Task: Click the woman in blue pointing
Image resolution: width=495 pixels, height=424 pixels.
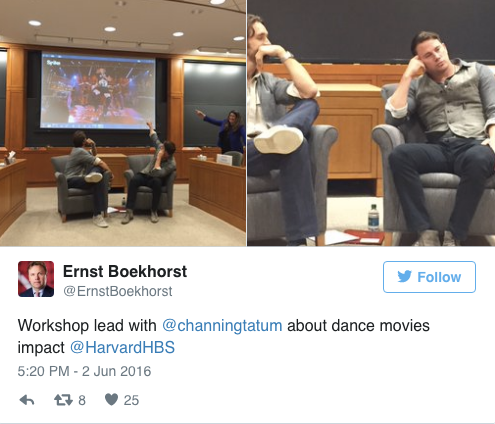Action: [226, 132]
